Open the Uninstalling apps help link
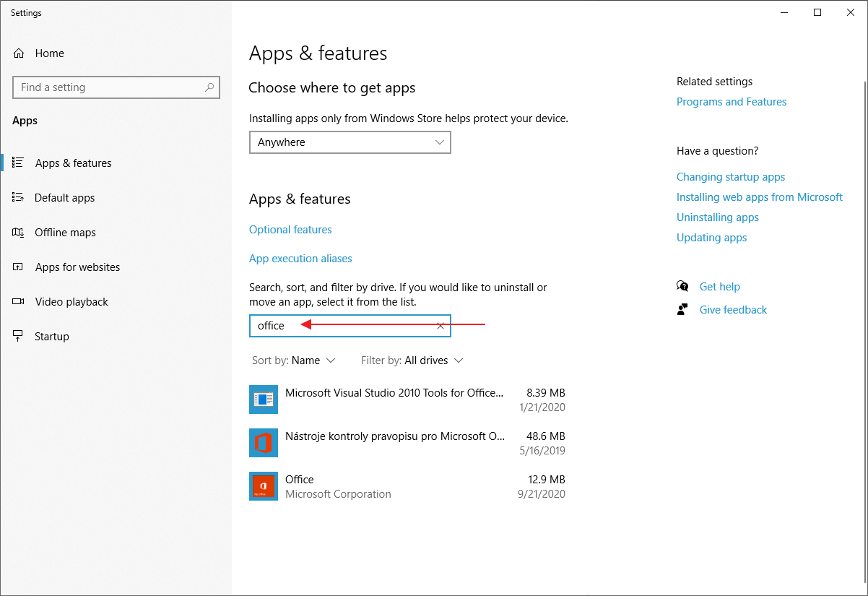The image size is (868, 596). [718, 217]
